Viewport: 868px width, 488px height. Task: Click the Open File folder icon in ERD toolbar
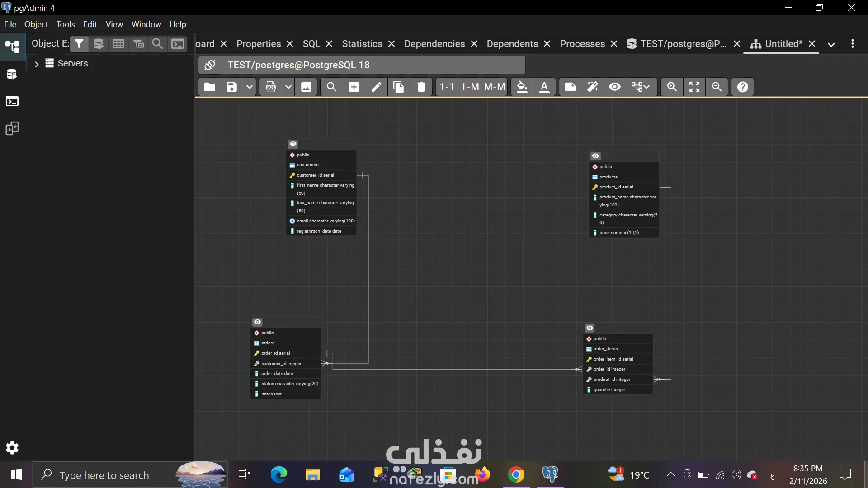pyautogui.click(x=209, y=87)
